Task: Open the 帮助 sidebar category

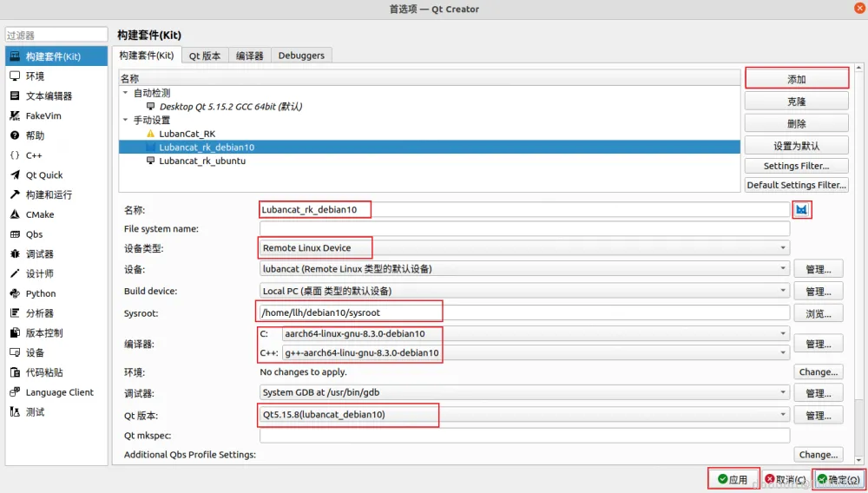Action: (56, 135)
